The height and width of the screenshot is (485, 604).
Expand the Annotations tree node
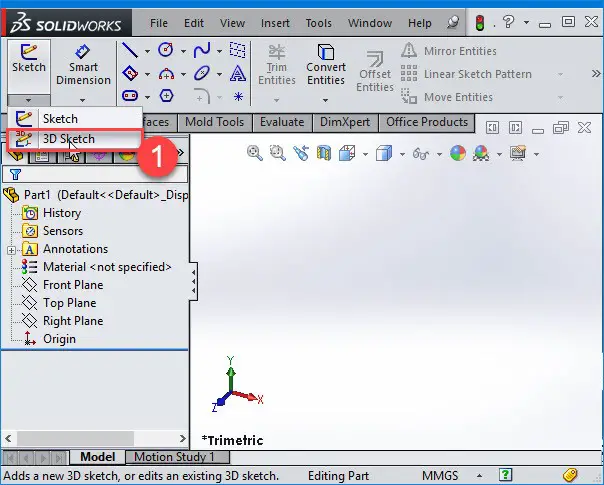tap(11, 250)
